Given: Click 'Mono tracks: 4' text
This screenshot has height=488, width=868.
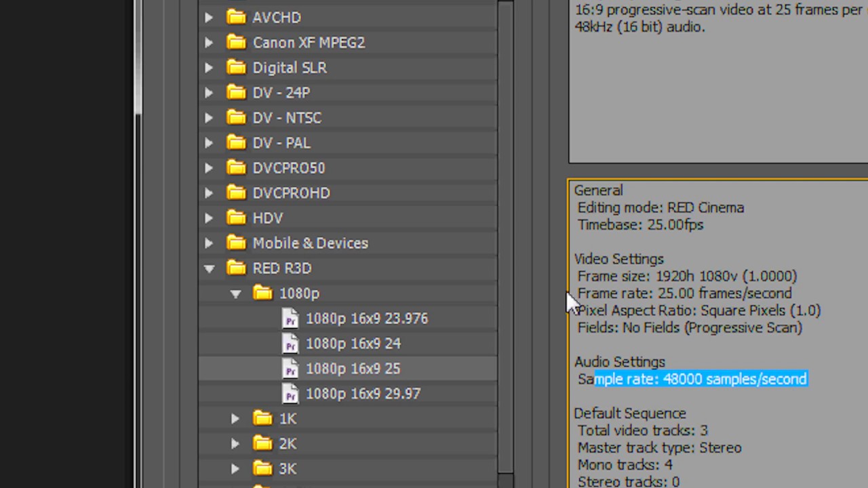Looking at the screenshot, I should 625,465.
